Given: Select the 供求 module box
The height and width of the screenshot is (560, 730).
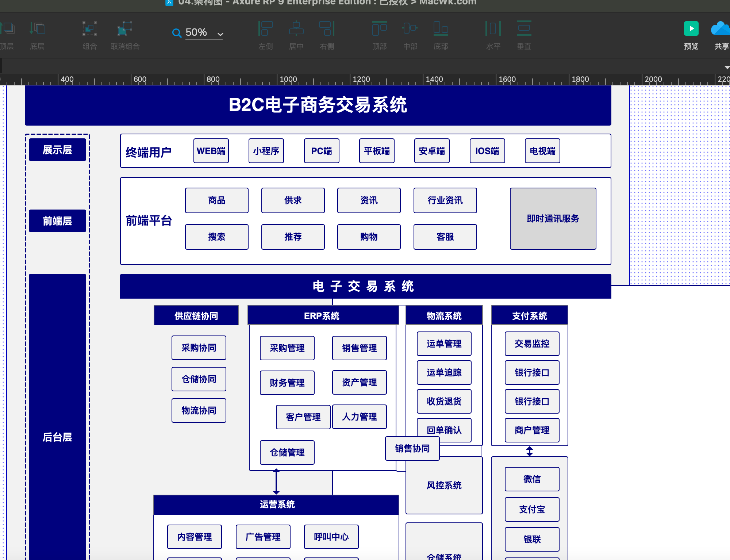Looking at the screenshot, I should click(x=293, y=200).
